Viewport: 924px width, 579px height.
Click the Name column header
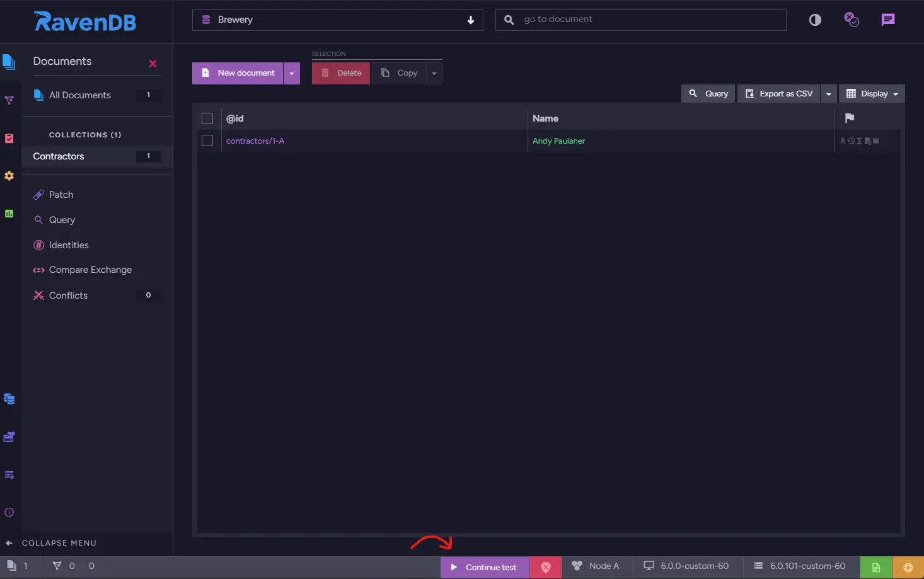click(545, 118)
